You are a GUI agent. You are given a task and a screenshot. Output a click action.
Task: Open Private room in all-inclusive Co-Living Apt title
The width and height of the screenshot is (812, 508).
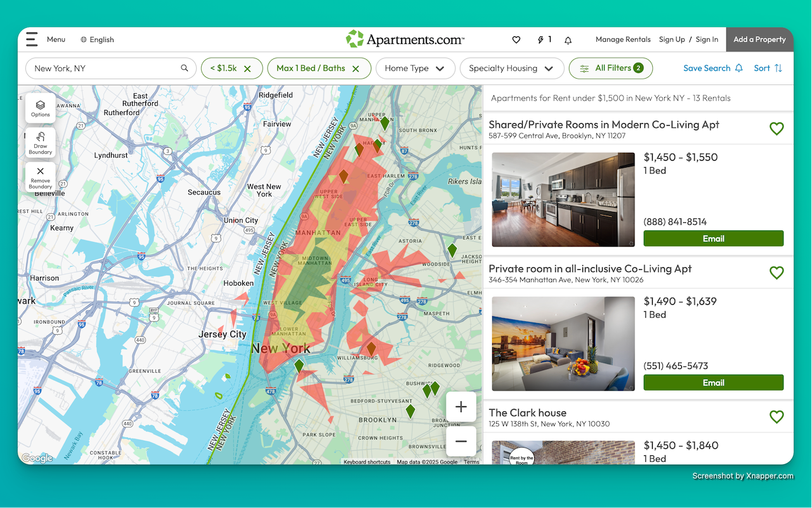tap(590, 269)
